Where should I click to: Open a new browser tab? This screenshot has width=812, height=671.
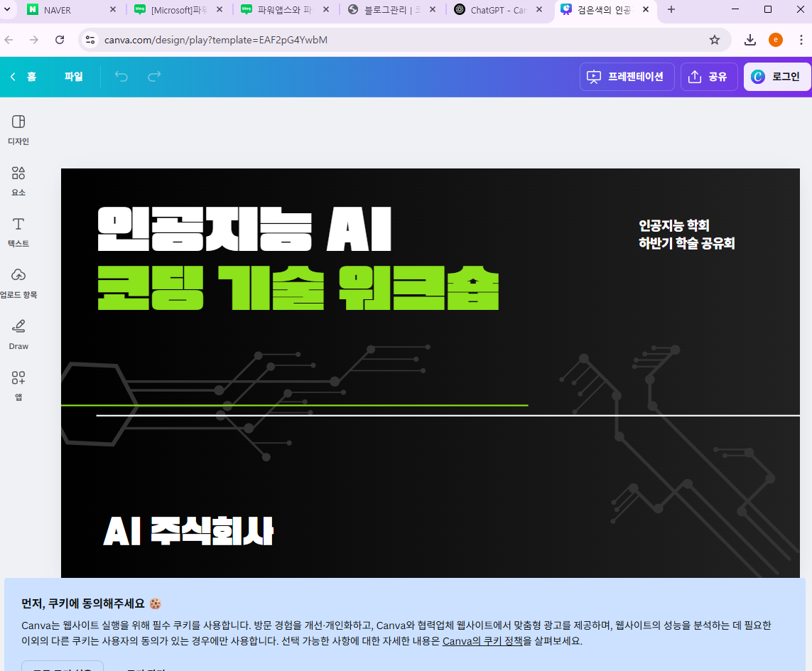[x=671, y=9]
